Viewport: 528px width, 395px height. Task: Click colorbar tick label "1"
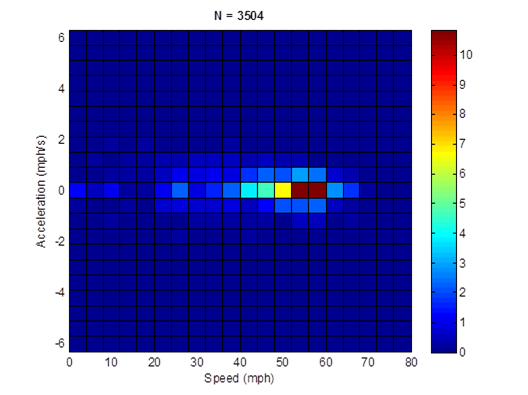tap(462, 323)
